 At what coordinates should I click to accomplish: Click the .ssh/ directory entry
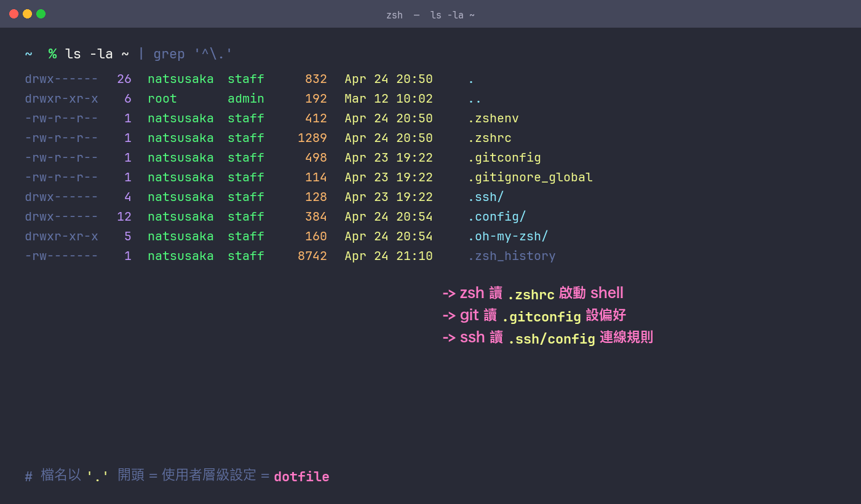pyautogui.click(x=485, y=197)
